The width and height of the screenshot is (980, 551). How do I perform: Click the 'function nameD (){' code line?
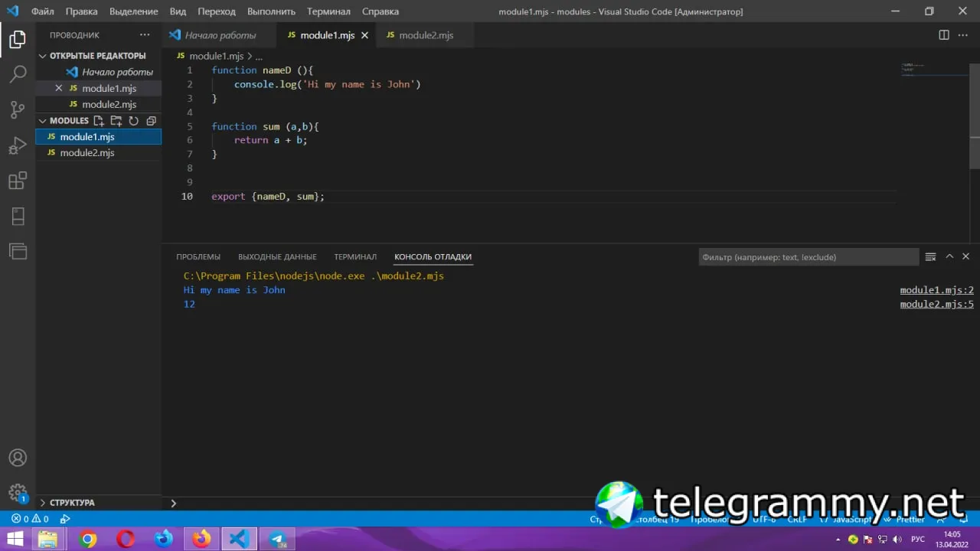pyautogui.click(x=263, y=70)
